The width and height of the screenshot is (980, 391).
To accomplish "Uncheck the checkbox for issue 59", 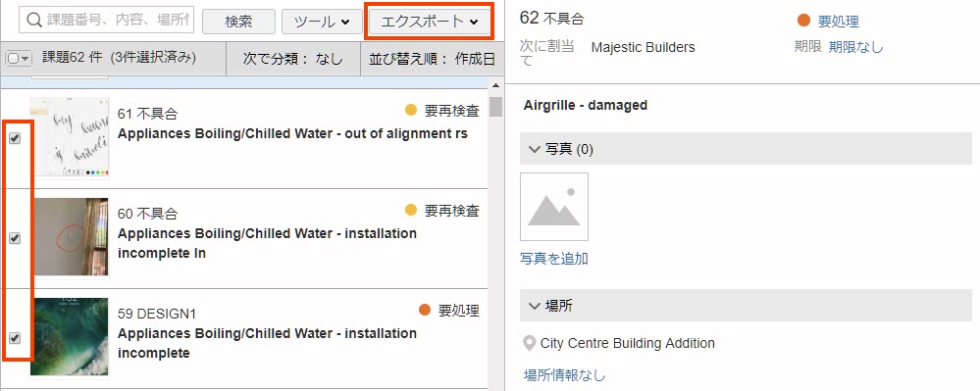I will click(x=15, y=338).
